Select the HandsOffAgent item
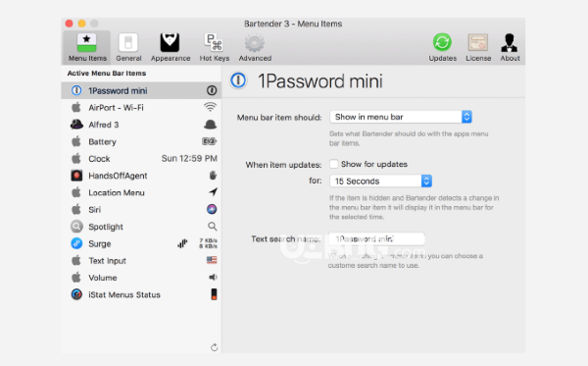This screenshot has width=588, height=366. [141, 176]
